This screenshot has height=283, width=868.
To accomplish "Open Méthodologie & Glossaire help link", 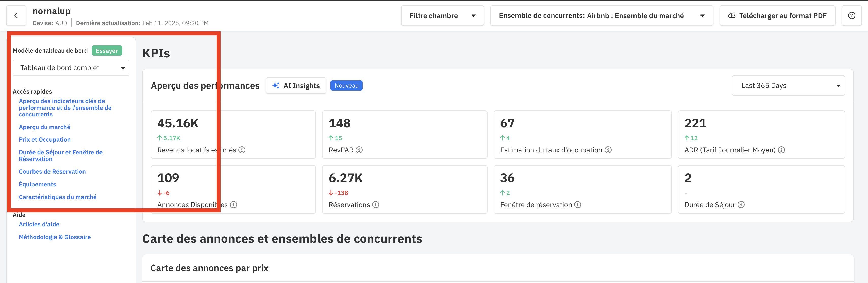I will coord(55,237).
